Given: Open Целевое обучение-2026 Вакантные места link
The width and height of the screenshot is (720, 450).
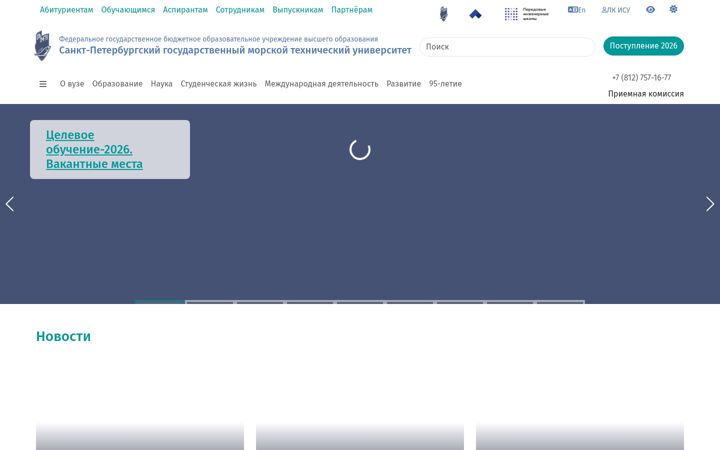Looking at the screenshot, I should click(94, 149).
